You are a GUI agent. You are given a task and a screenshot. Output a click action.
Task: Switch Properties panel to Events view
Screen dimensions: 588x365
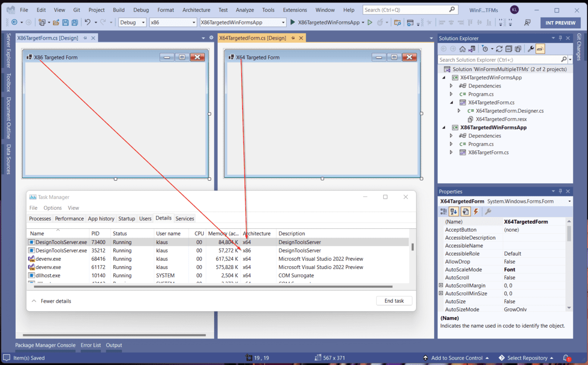(x=475, y=211)
